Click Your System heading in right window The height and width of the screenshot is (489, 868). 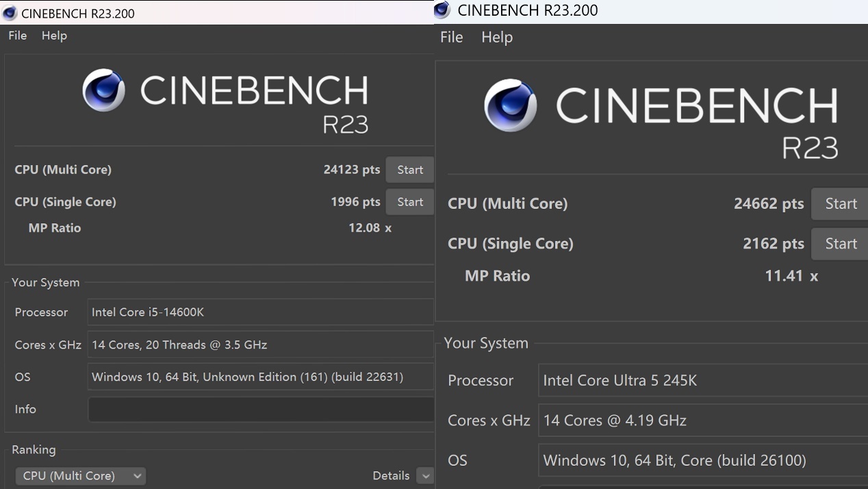[486, 343]
